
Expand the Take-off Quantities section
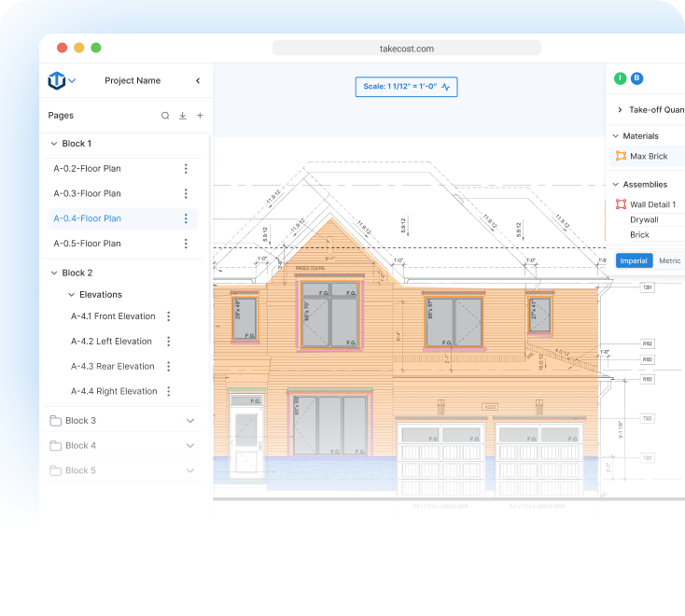620,110
